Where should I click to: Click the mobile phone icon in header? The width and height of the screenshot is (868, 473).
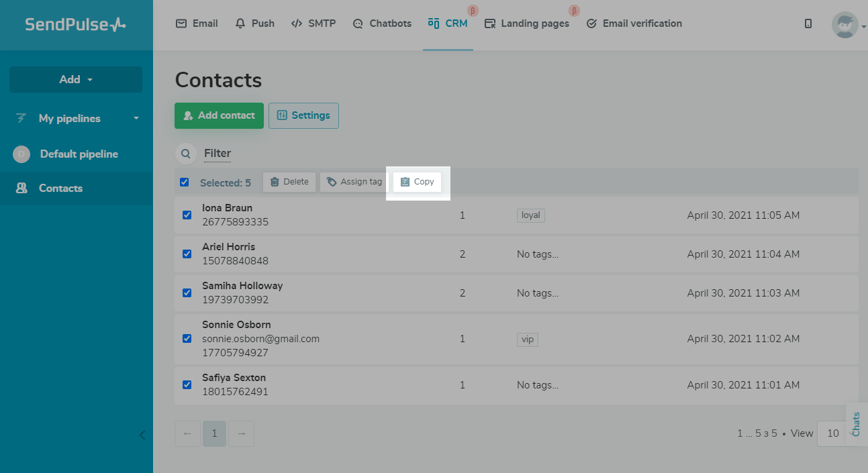click(x=808, y=23)
